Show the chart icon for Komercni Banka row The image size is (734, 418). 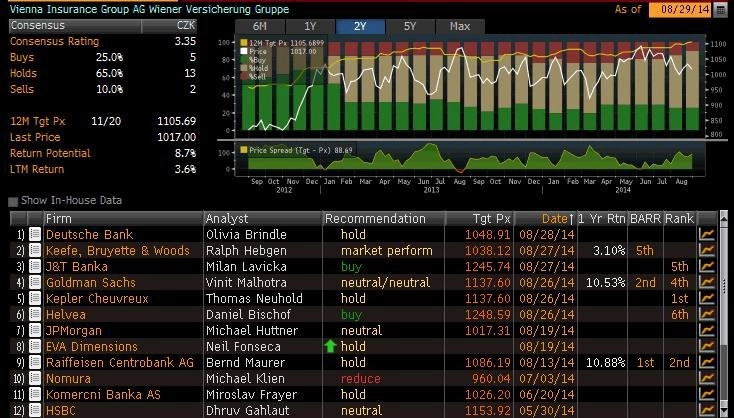[x=707, y=394]
